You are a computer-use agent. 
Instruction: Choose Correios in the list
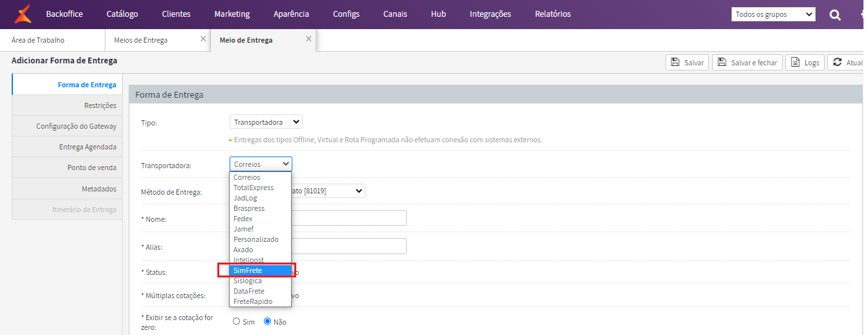click(261, 177)
